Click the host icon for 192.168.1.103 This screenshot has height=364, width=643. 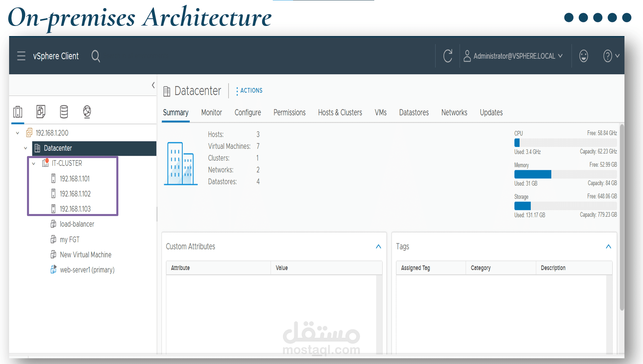click(x=53, y=209)
